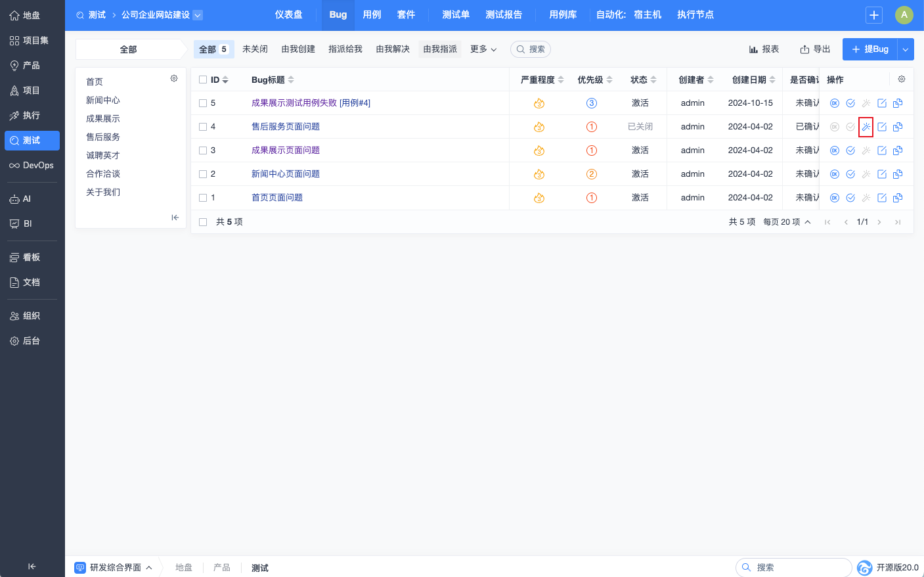Click the 搜索 box in the filter bar
924x577 pixels.
531,49
